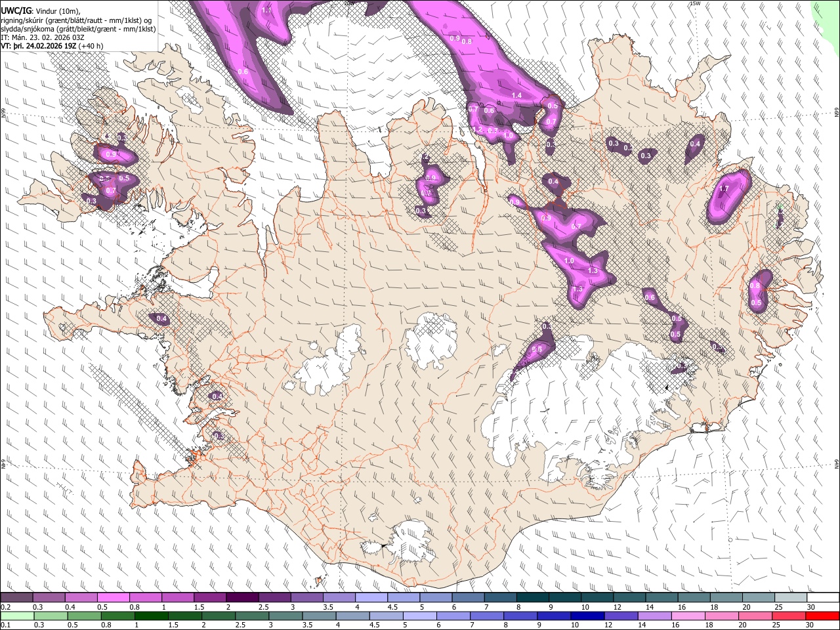Select the 'VT: þri. 24.02.2026 19Z (+40 h)' line
The height and width of the screenshot is (630, 840).
point(52,46)
